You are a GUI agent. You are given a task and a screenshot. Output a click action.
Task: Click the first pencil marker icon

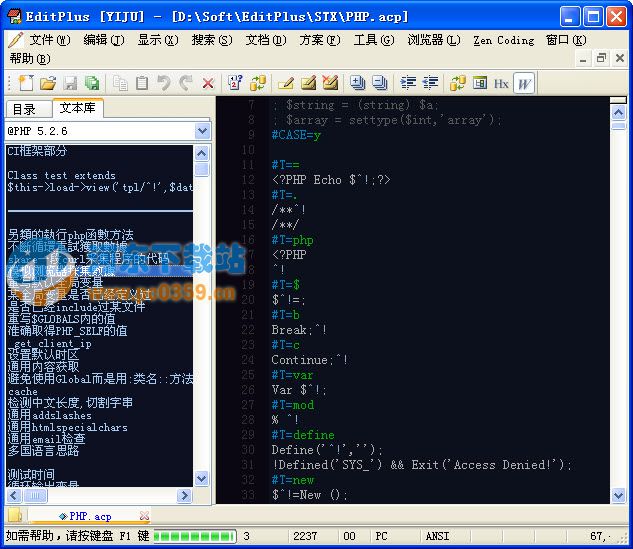point(286,83)
